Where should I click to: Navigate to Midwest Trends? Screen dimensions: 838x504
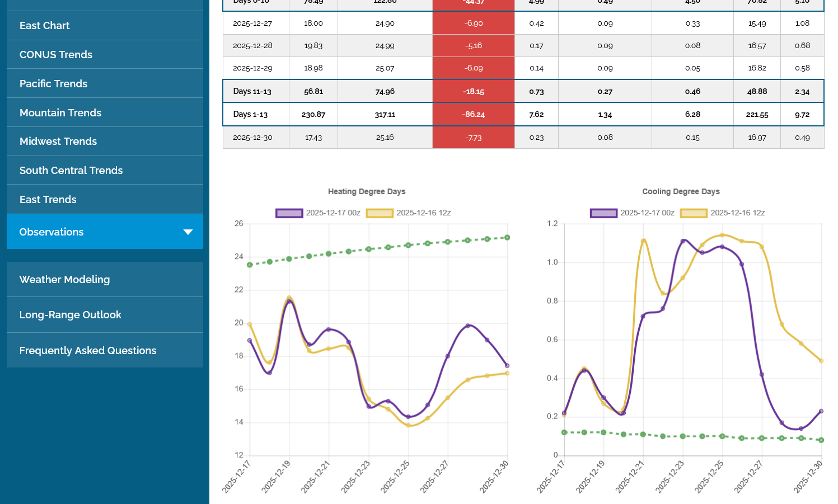(x=58, y=142)
